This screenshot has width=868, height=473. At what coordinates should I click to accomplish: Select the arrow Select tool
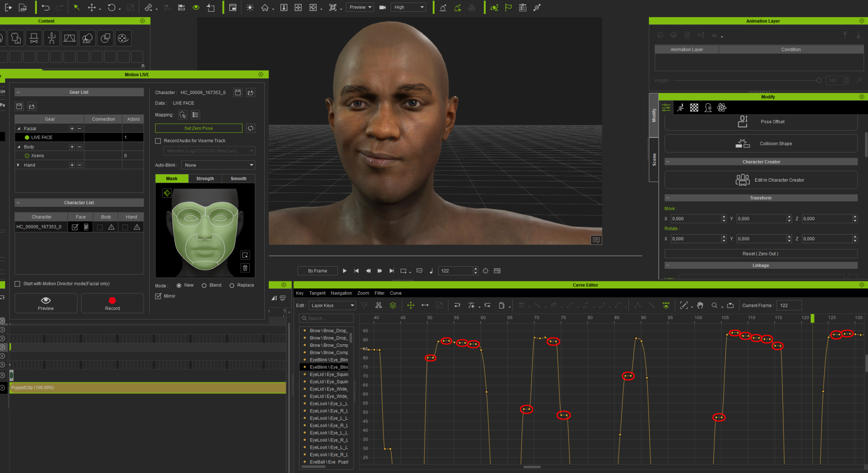pyautogui.click(x=77, y=7)
